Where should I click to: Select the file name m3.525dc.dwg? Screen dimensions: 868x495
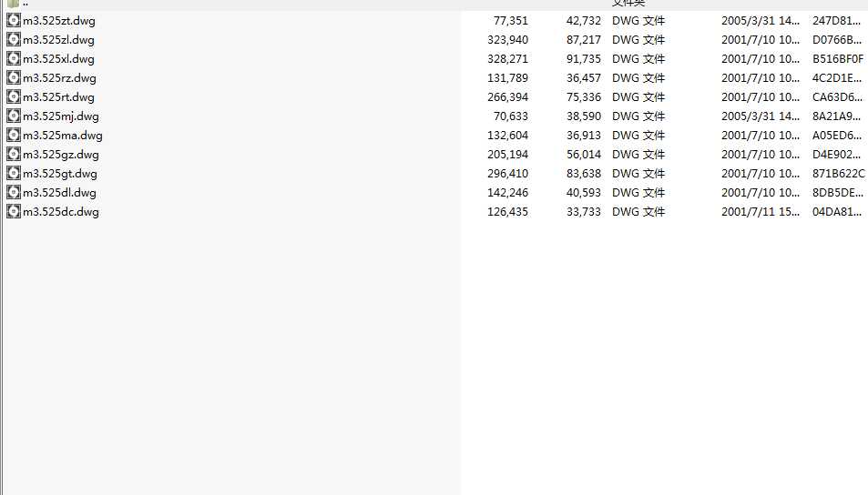[61, 212]
